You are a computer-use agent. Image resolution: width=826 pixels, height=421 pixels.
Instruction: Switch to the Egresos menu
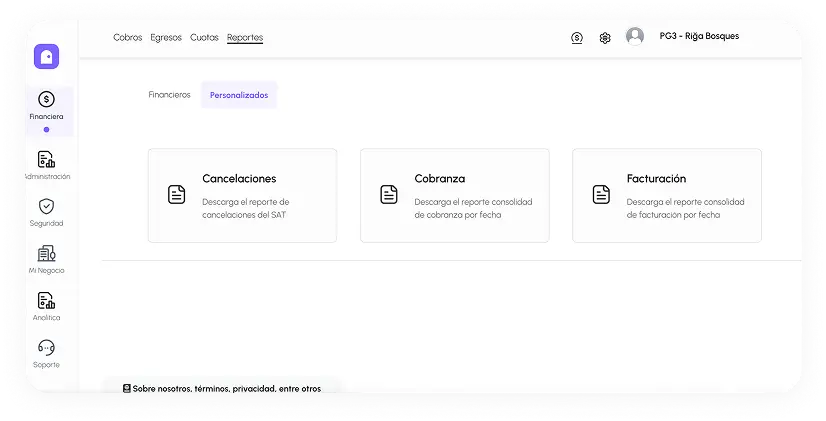tap(166, 37)
